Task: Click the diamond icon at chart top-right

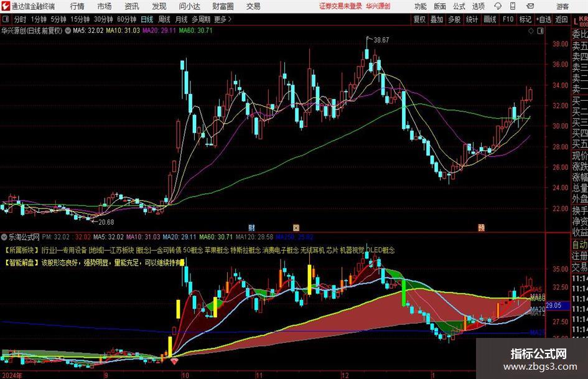Action: tap(531, 31)
